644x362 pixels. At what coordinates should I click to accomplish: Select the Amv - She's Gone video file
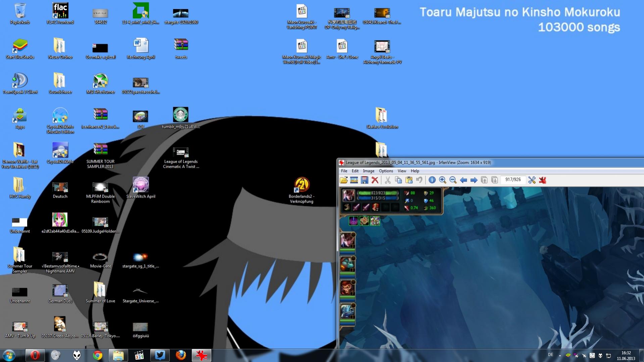[342, 49]
